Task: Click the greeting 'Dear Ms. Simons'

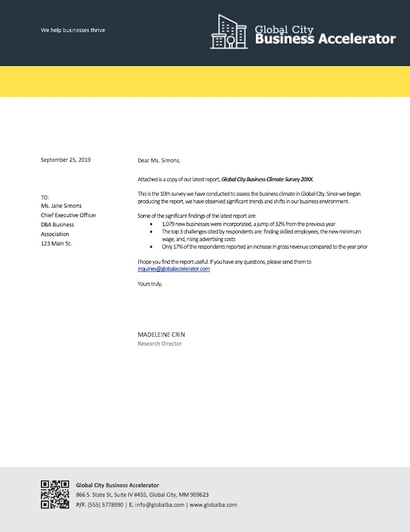Action: (158, 160)
